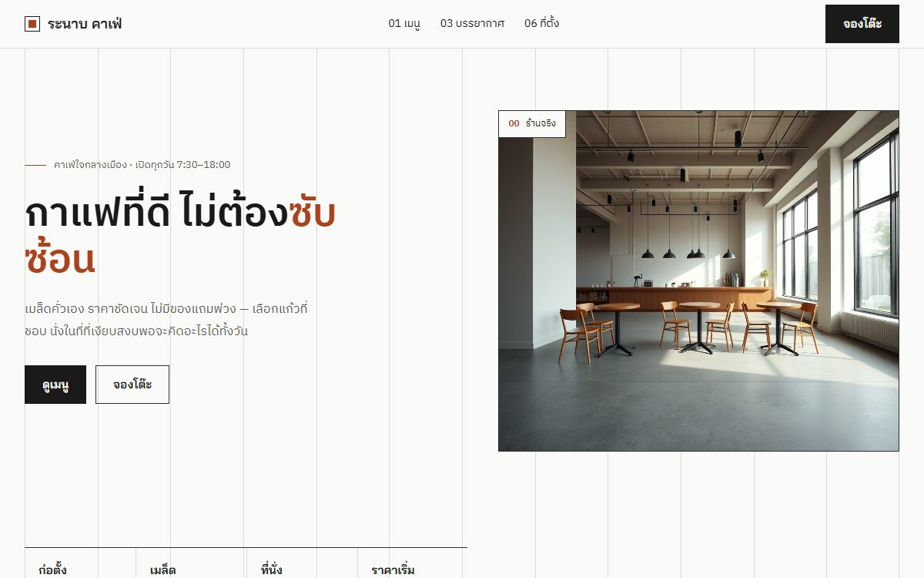Select the 06 ที่ตั้ง navigation item
This screenshot has height=578, width=924.
click(542, 23)
